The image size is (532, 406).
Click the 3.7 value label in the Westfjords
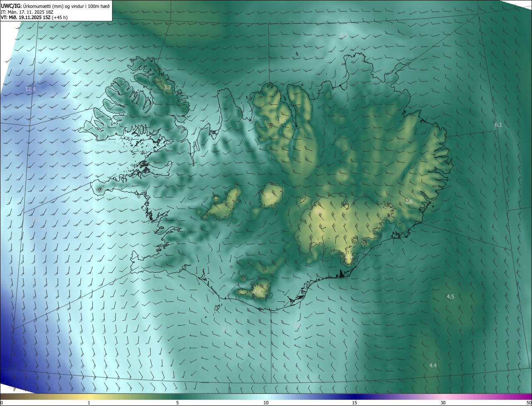167,88
